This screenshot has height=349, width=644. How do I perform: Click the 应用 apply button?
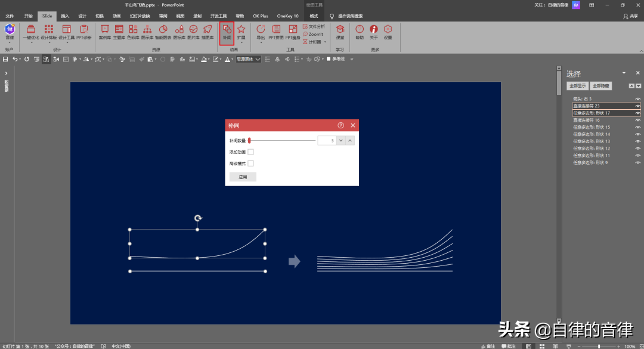[x=243, y=177]
